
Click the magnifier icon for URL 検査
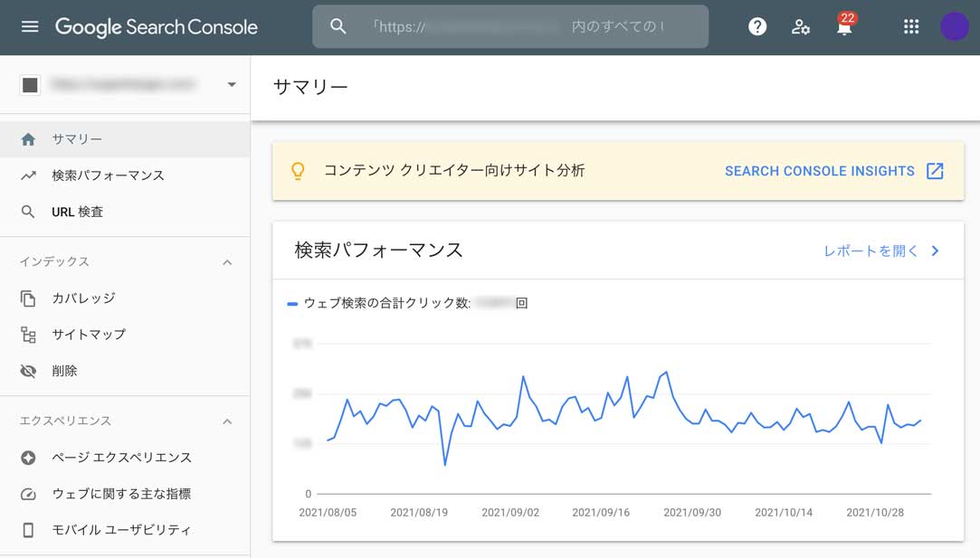point(28,212)
